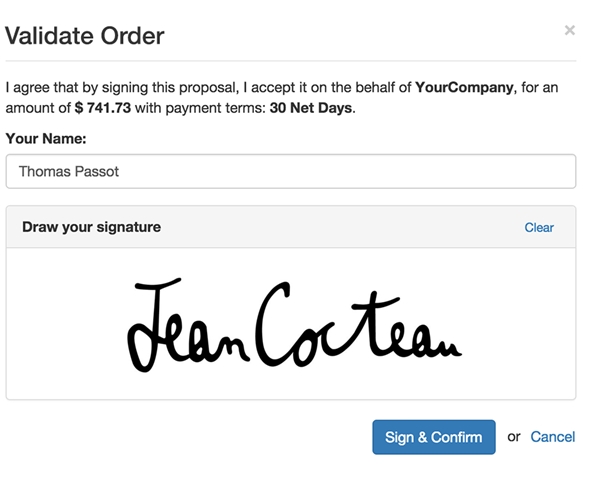This screenshot has height=477, width=599.
Task: Click the bold YourCompany text
Action: pyautogui.click(x=465, y=87)
